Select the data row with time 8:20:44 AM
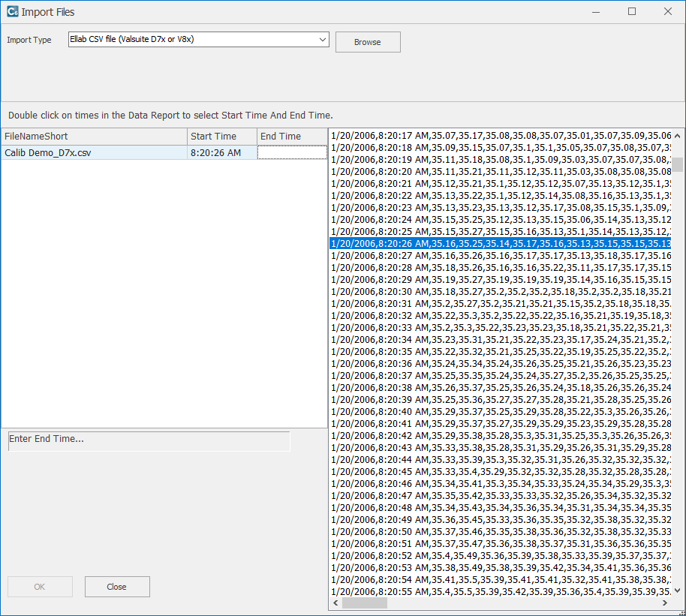The image size is (686, 616). pos(501,459)
